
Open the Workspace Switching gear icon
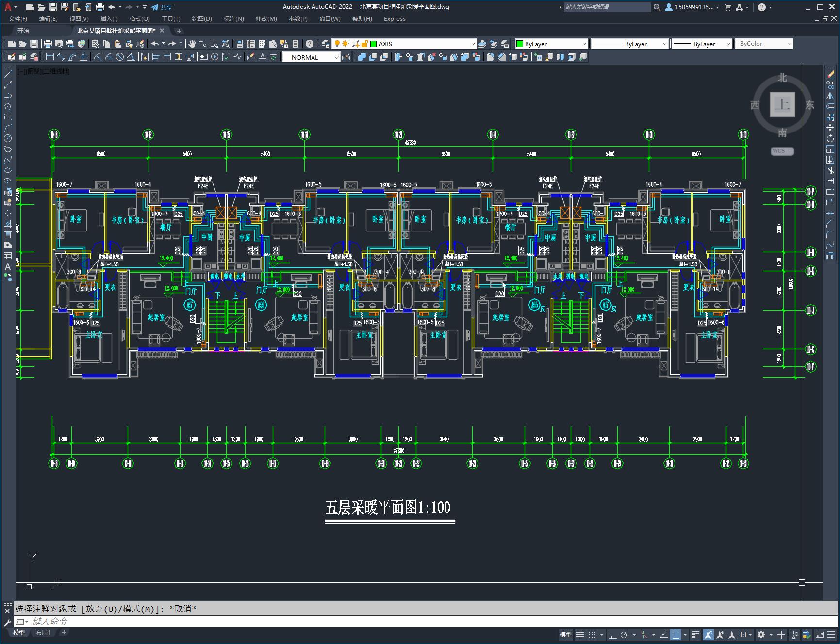(761, 634)
